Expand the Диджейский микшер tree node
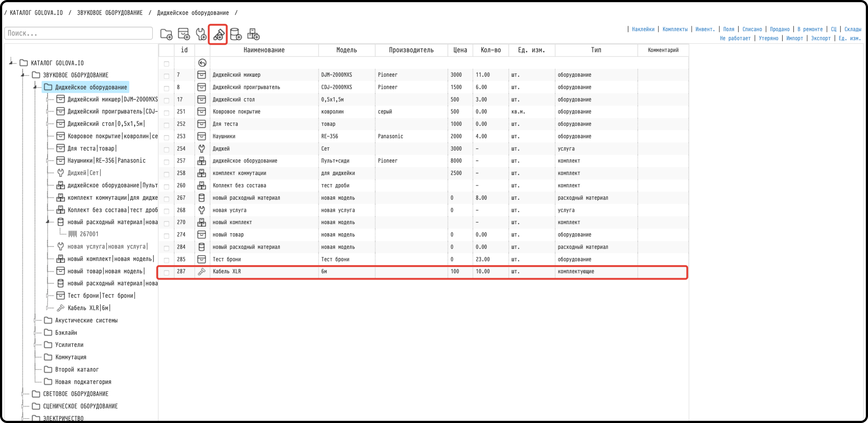 (x=47, y=99)
